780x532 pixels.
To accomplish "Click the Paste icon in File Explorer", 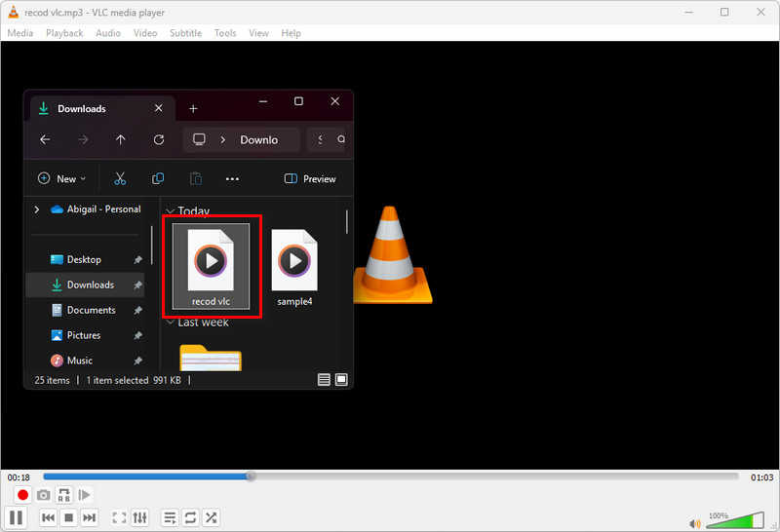I will (196, 178).
